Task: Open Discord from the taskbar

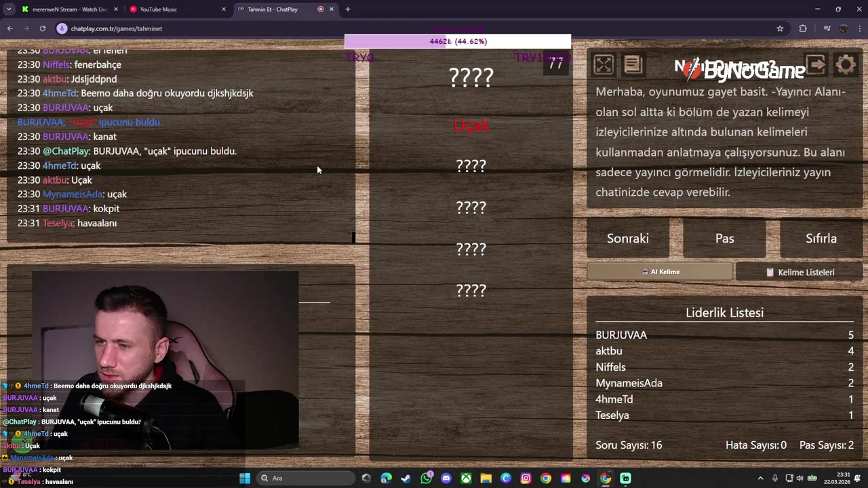Action: click(x=446, y=479)
